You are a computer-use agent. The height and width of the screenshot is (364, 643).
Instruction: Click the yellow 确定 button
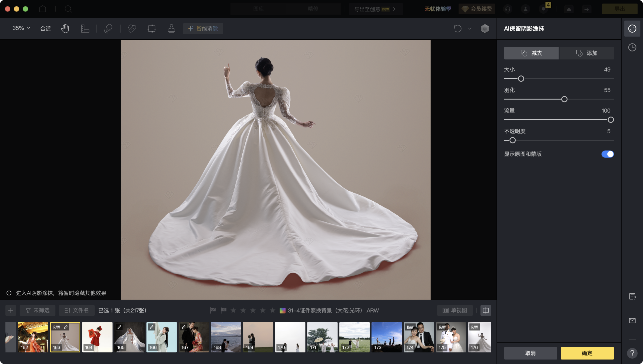click(587, 353)
